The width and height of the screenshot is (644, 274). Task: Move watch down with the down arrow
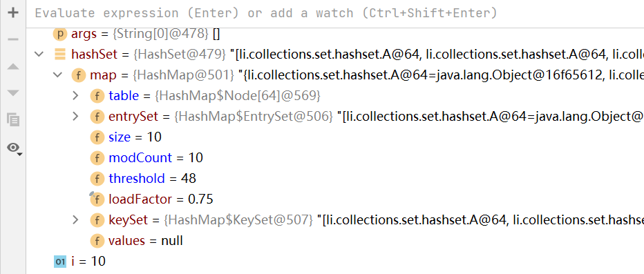(13, 93)
